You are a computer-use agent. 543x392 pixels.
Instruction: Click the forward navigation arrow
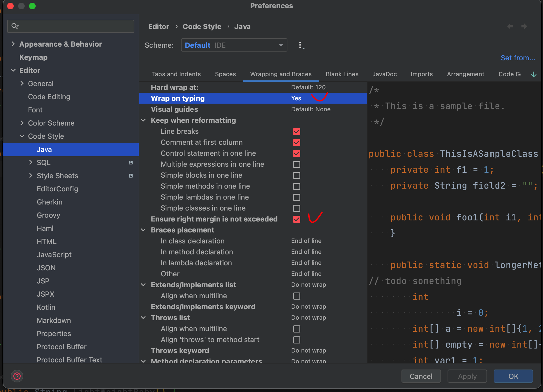[x=524, y=27]
